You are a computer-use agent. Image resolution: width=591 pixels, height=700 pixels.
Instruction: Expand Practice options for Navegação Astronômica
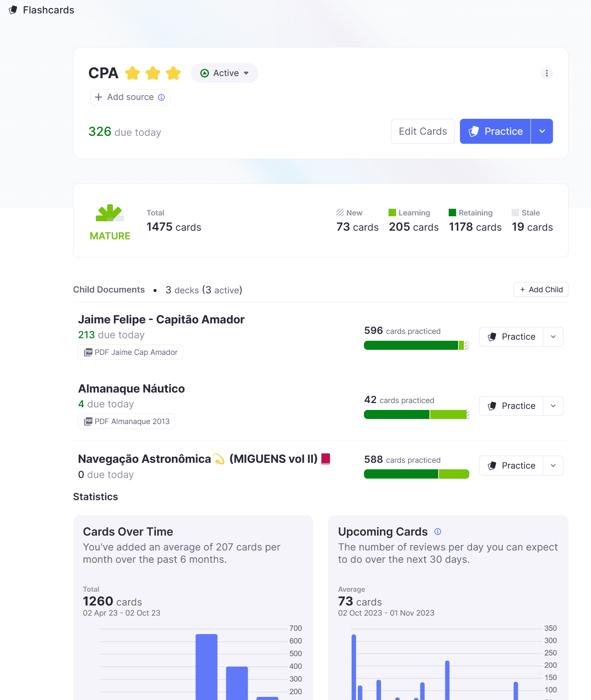coord(553,466)
